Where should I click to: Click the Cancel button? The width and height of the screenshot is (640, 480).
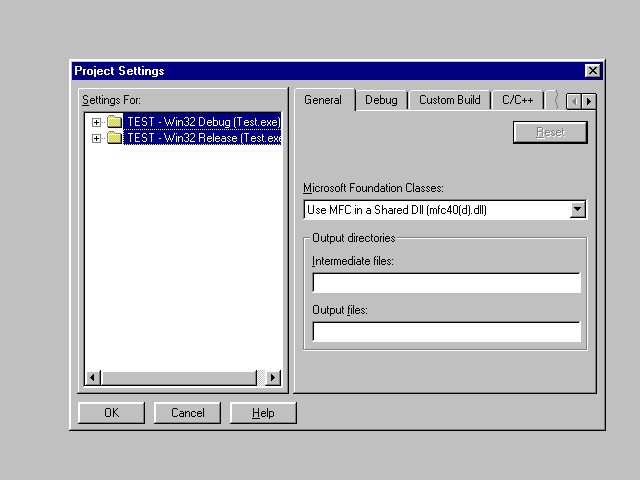(187, 413)
